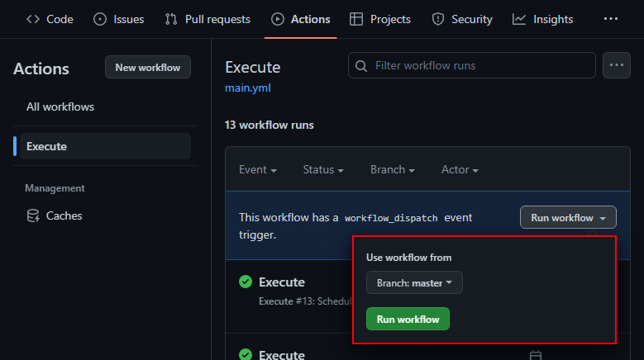Viewport: 644px width, 360px height.
Task: Focus the Filter workflow runs field
Action: click(472, 65)
